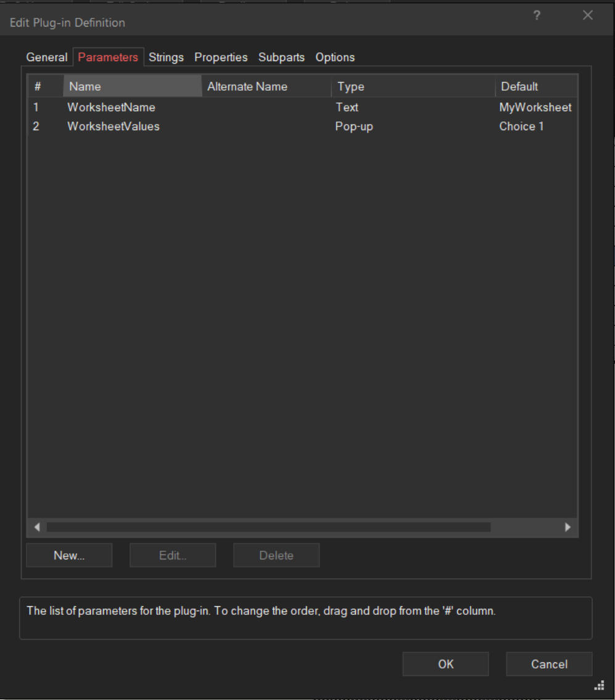The width and height of the screenshot is (615, 700).
Task: Click the Alternate Name column header
Action: (x=266, y=86)
